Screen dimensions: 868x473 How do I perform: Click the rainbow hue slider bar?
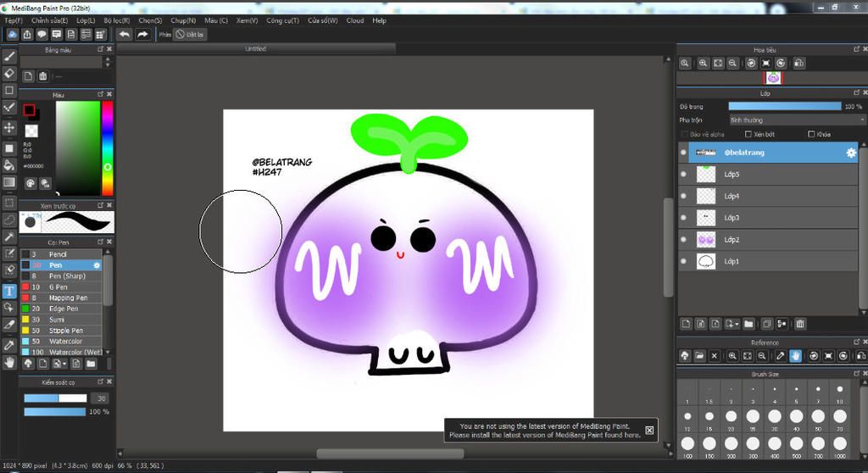pyautogui.click(x=108, y=136)
